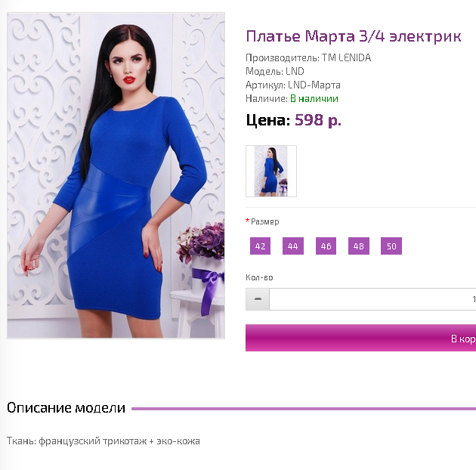Viewport: 476px width, 470px height.
Task: Click the 598 р. price
Action: 318,120
